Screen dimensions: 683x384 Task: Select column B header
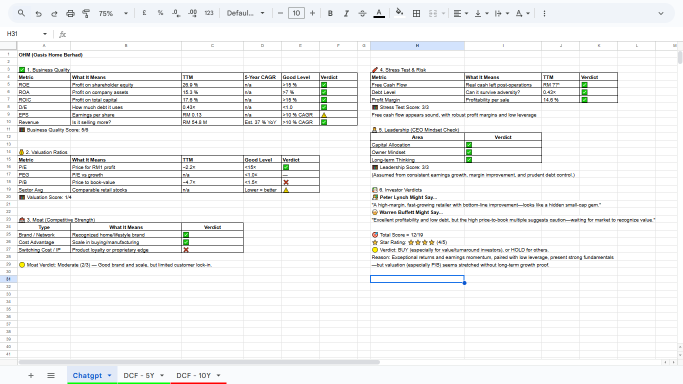click(x=126, y=46)
